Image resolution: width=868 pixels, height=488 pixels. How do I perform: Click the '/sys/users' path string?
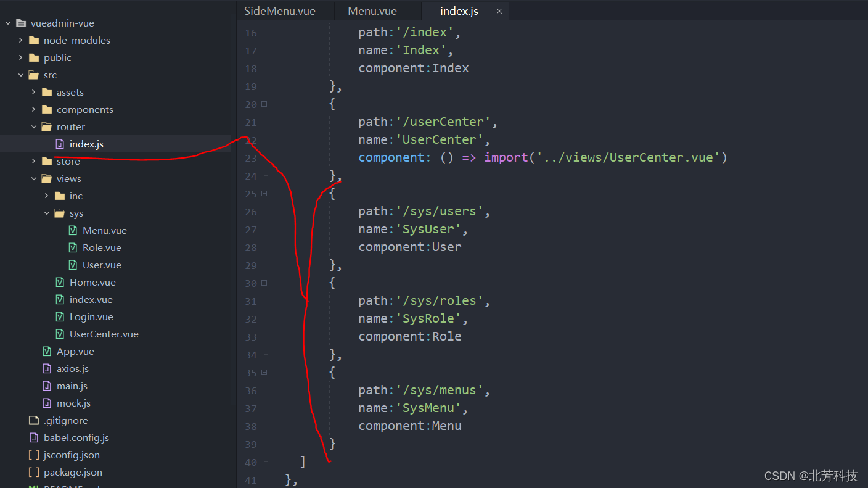pyautogui.click(x=440, y=211)
